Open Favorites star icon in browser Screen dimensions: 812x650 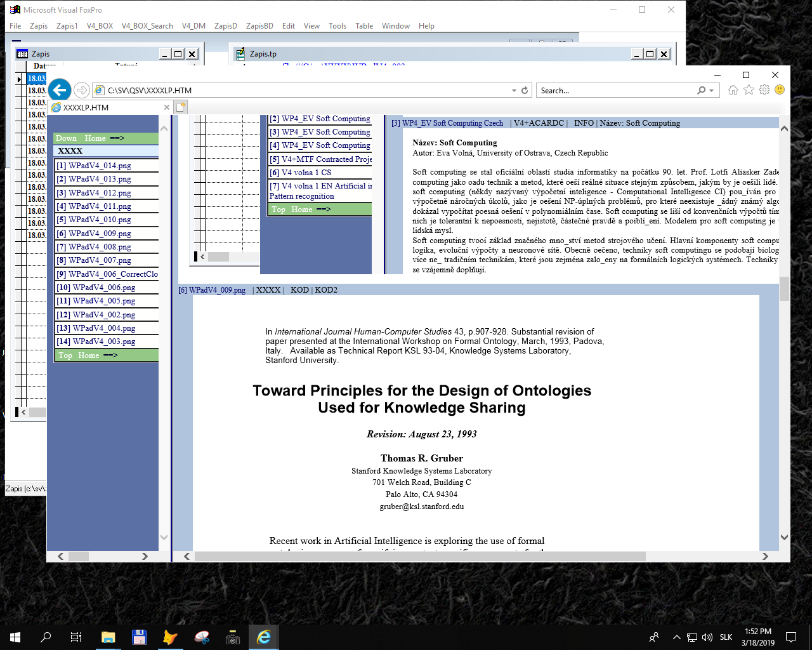(749, 90)
